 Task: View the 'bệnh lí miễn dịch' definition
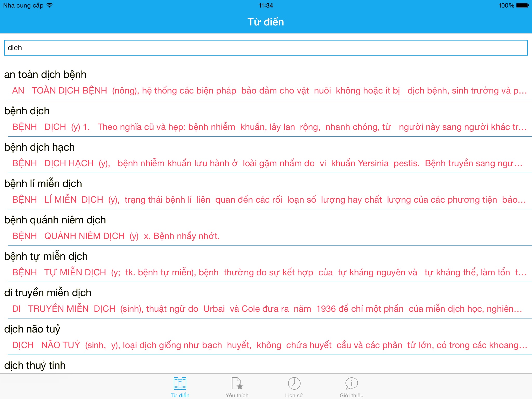[43, 184]
